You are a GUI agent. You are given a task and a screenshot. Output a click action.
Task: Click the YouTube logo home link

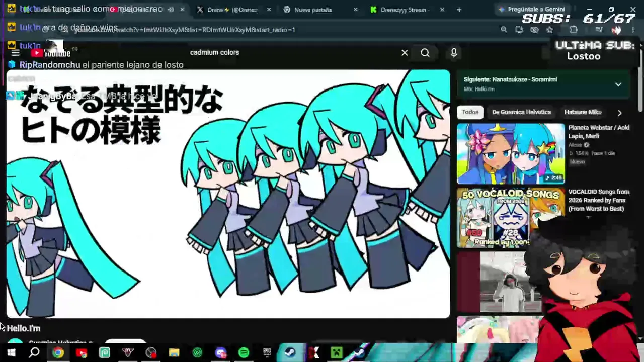[x=50, y=53]
